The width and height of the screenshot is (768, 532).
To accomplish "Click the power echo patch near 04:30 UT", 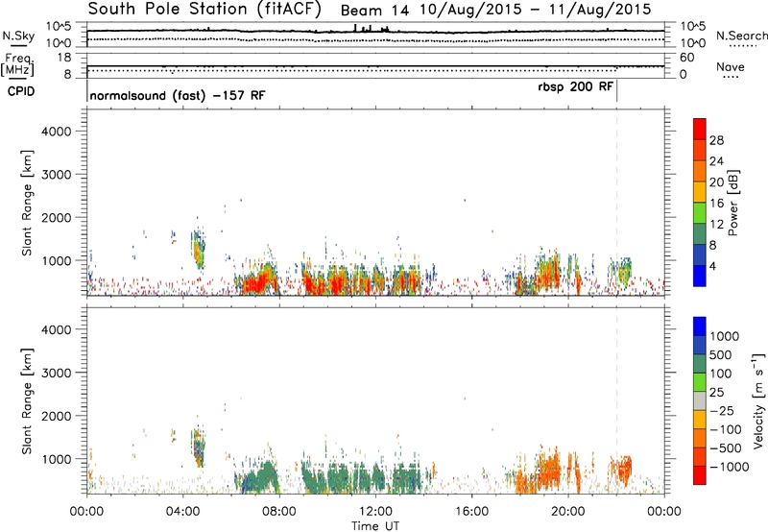I will pos(199,249).
